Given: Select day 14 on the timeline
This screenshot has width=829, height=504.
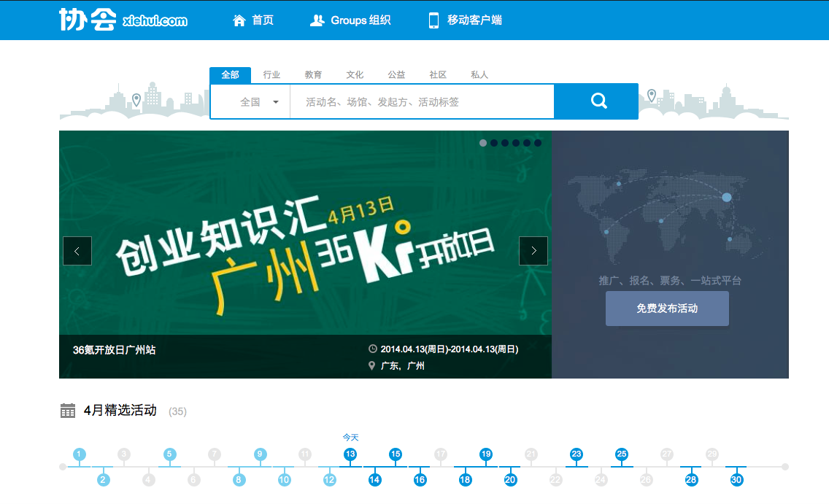Looking at the screenshot, I should [x=375, y=480].
